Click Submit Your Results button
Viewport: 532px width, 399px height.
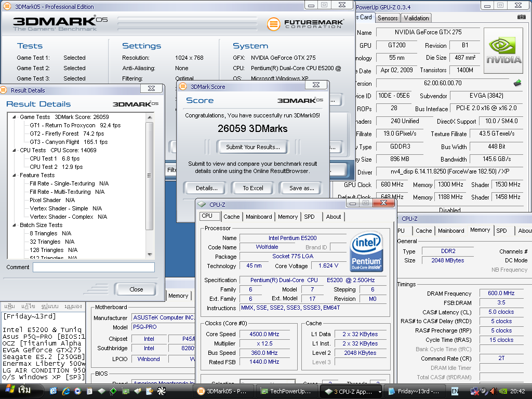tap(253, 147)
